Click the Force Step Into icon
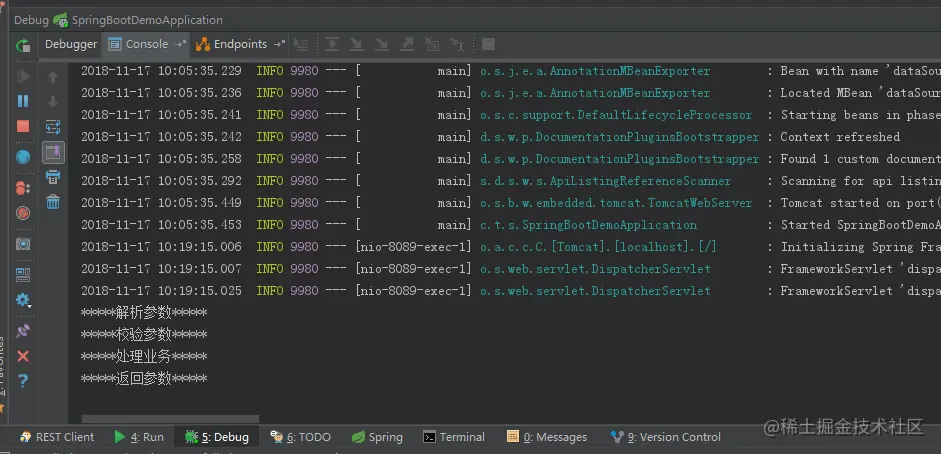Viewport: 941px width, 454px height. [x=382, y=44]
